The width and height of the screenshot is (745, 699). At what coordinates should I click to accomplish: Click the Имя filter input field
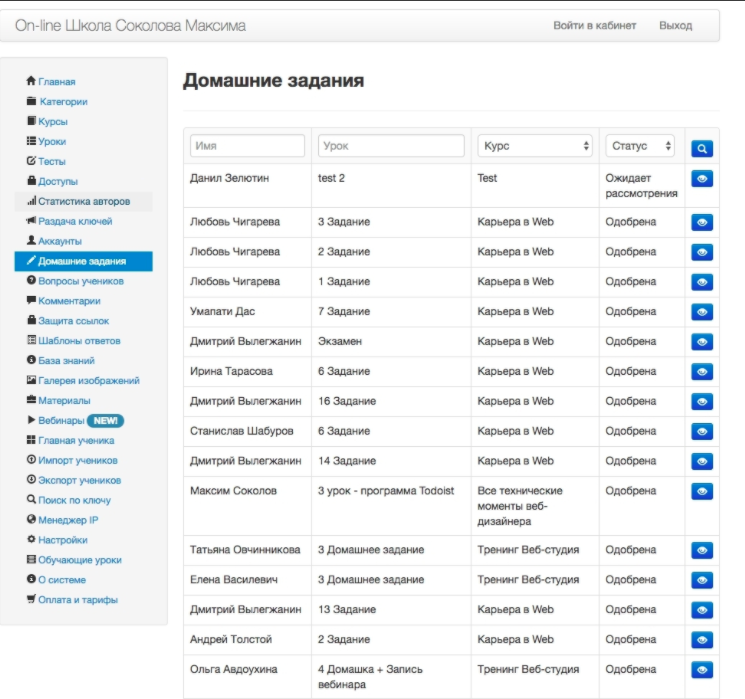(247, 146)
